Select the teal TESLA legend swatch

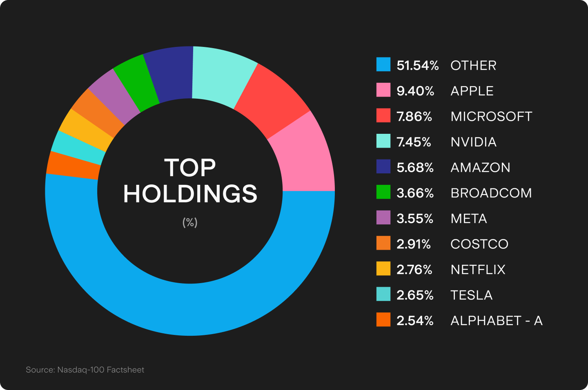coord(383,294)
